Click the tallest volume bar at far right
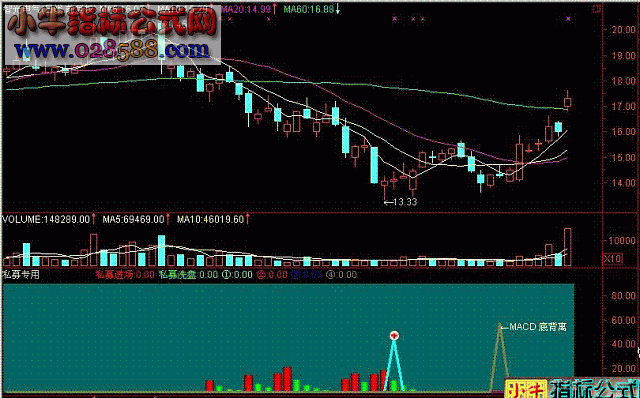Viewport: 640px width, 398px height. (567, 247)
